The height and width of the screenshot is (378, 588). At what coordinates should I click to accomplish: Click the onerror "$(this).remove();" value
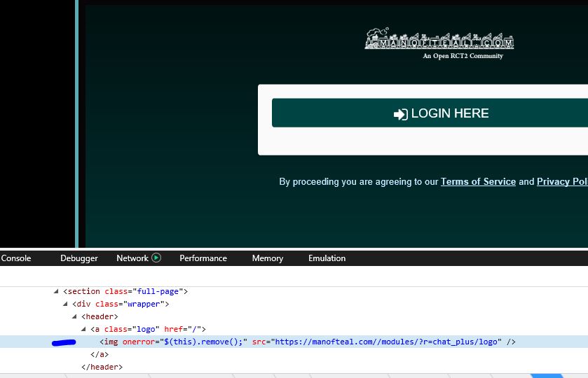(203, 342)
